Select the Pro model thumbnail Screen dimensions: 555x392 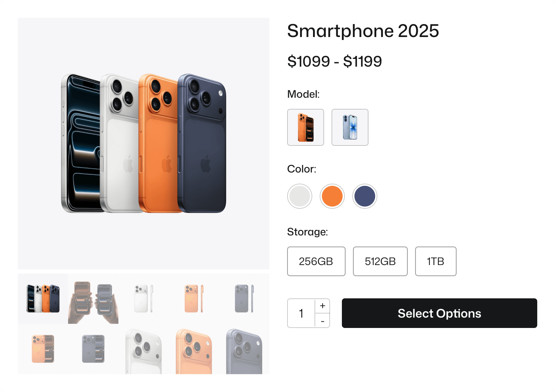(x=306, y=127)
